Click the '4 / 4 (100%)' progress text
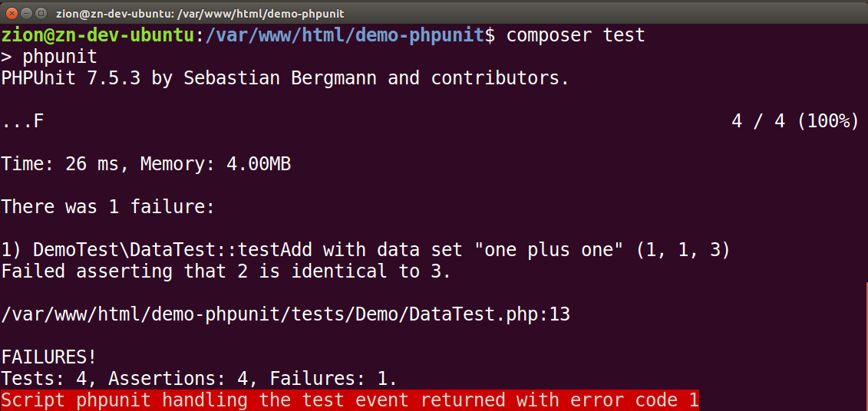Image resolution: width=868 pixels, height=411 pixels. pos(794,120)
